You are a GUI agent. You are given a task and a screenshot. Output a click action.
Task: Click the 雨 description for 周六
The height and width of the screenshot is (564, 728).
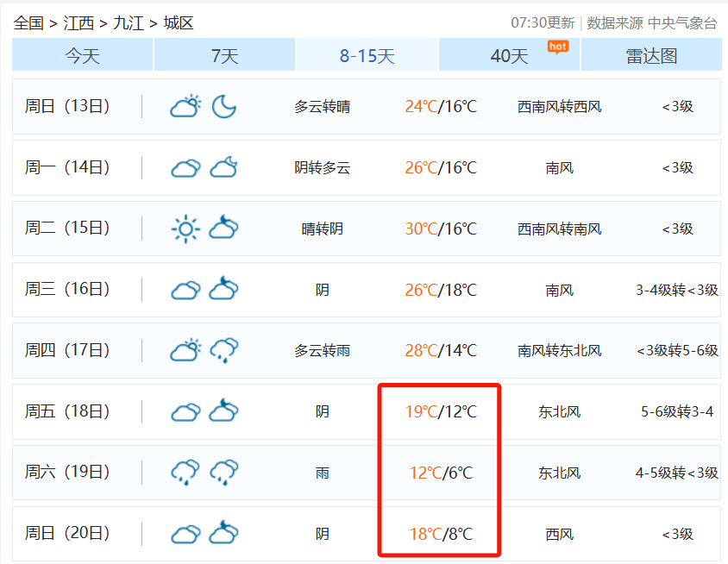pos(323,473)
